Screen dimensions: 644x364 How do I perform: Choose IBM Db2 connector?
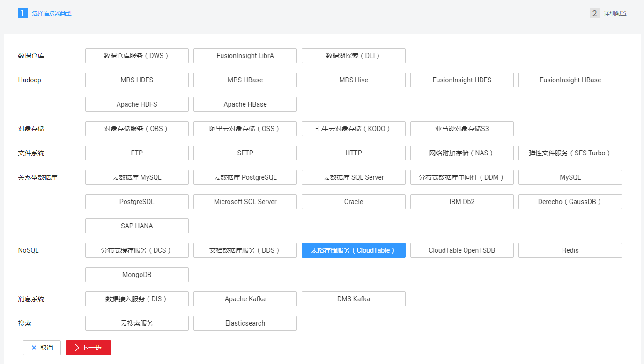coord(462,202)
